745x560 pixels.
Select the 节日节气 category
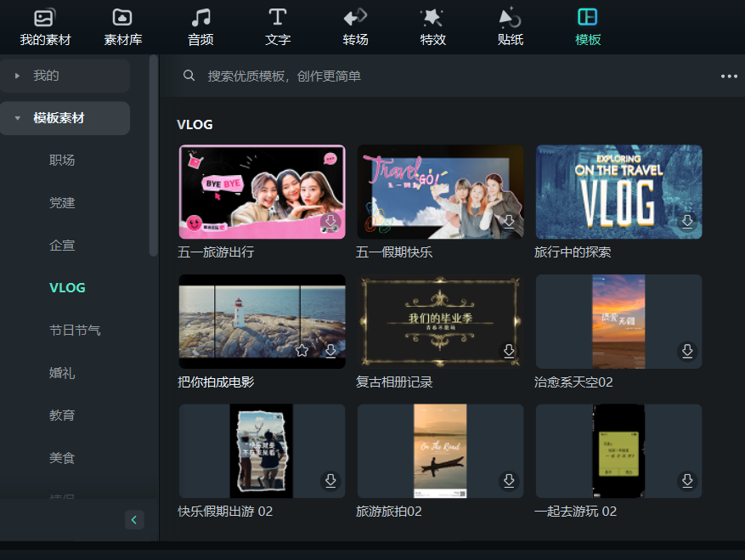[x=75, y=330]
